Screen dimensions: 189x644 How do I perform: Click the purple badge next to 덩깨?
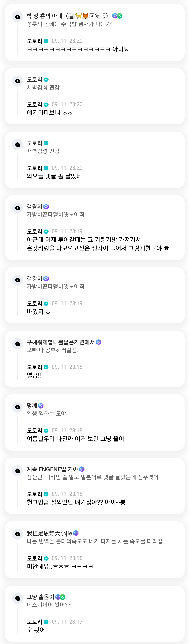pyautogui.click(x=41, y=406)
